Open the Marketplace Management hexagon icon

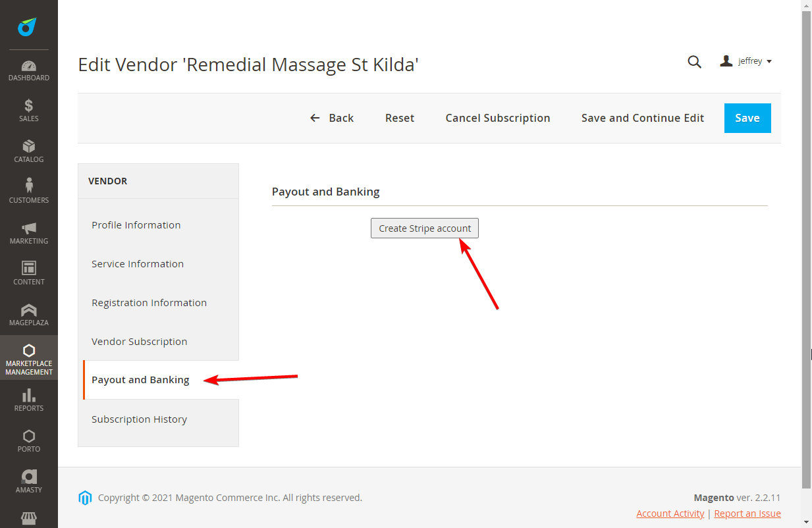tap(29, 350)
